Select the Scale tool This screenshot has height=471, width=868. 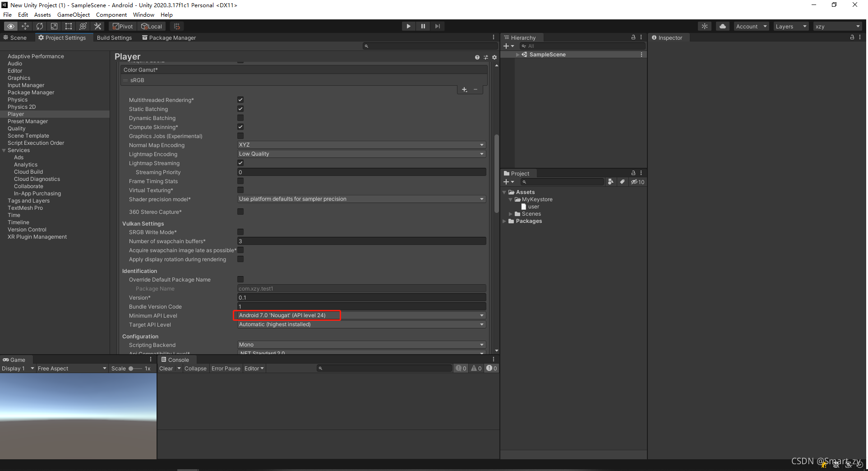(x=54, y=26)
